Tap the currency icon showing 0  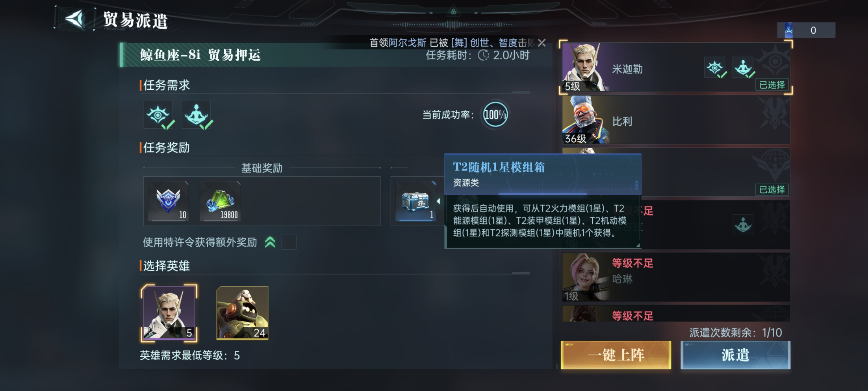coord(789,30)
